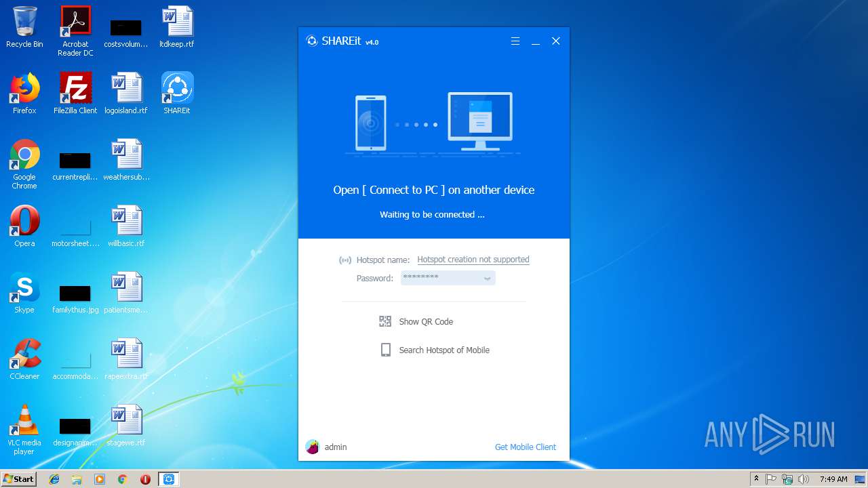Select the stagewe.rtf document
Viewport: 868px width, 488px height.
(126, 426)
